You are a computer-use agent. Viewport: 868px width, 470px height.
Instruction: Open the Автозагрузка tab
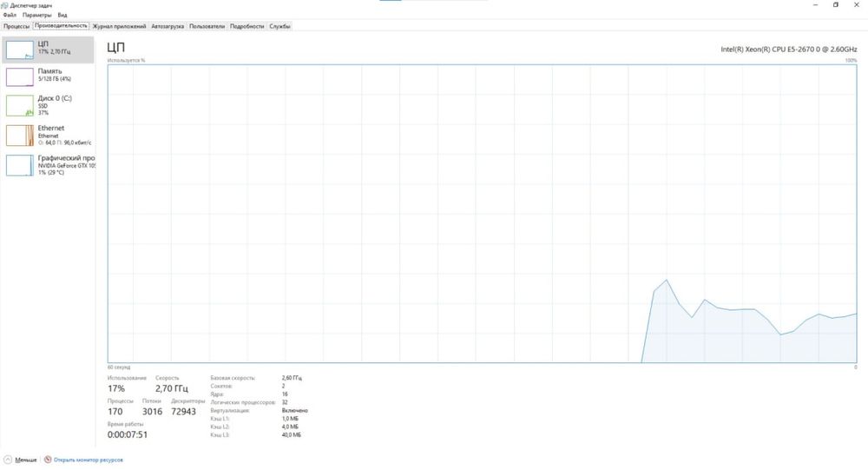point(168,26)
